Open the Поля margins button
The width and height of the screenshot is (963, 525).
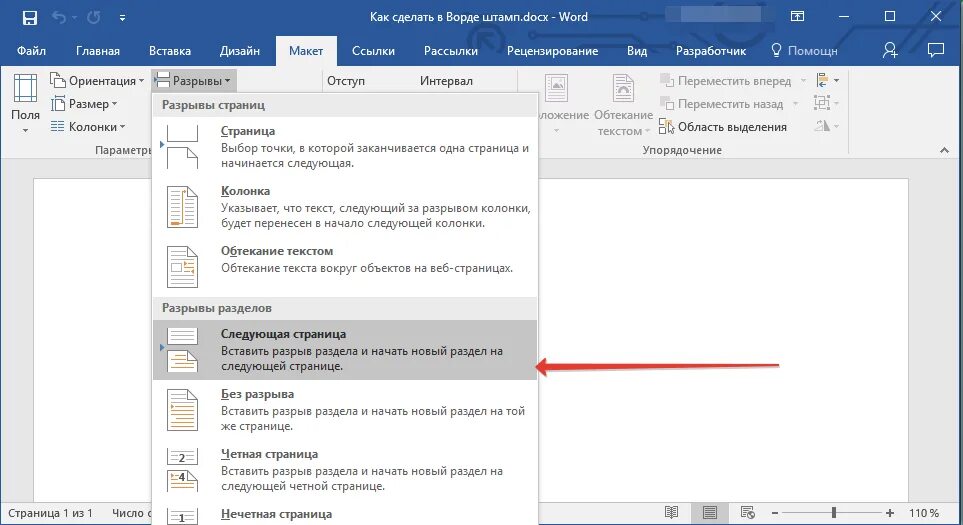tap(25, 103)
